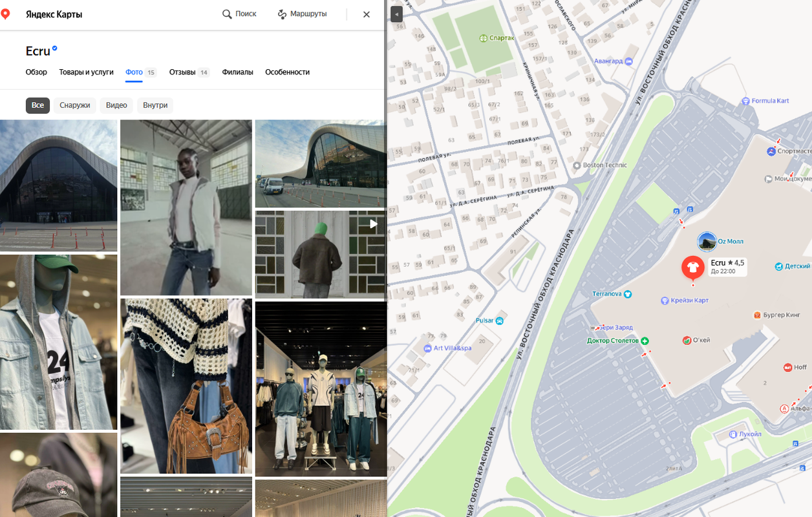Open mannequin in denim jacket photo
Image resolution: width=812 pixels, height=517 pixels.
pos(59,343)
